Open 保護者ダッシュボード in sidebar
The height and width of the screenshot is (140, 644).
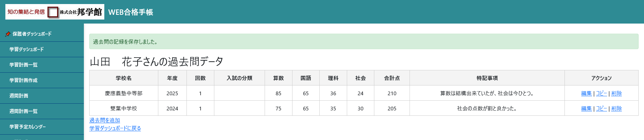coord(32,34)
